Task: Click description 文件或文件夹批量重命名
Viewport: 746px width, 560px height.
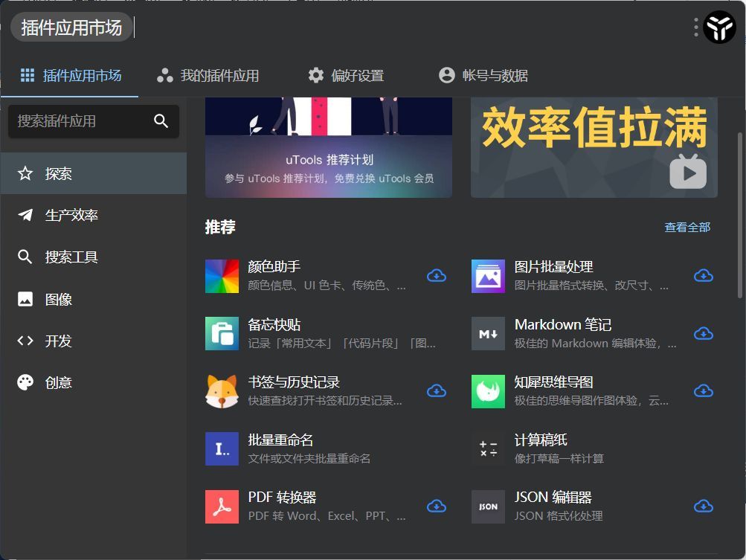Action: point(309,459)
